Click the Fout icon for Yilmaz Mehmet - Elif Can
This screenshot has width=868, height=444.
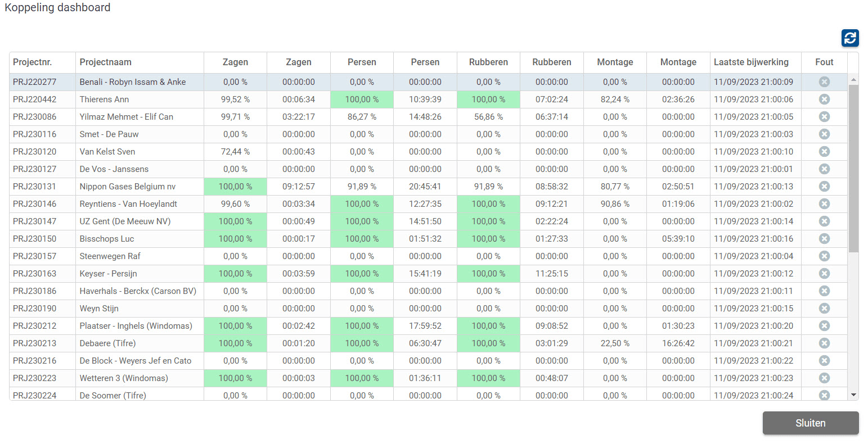pos(824,117)
